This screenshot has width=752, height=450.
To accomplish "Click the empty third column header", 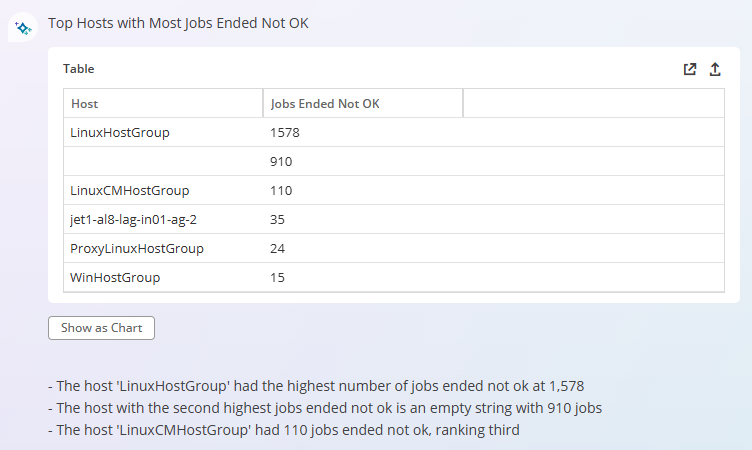I will click(594, 103).
